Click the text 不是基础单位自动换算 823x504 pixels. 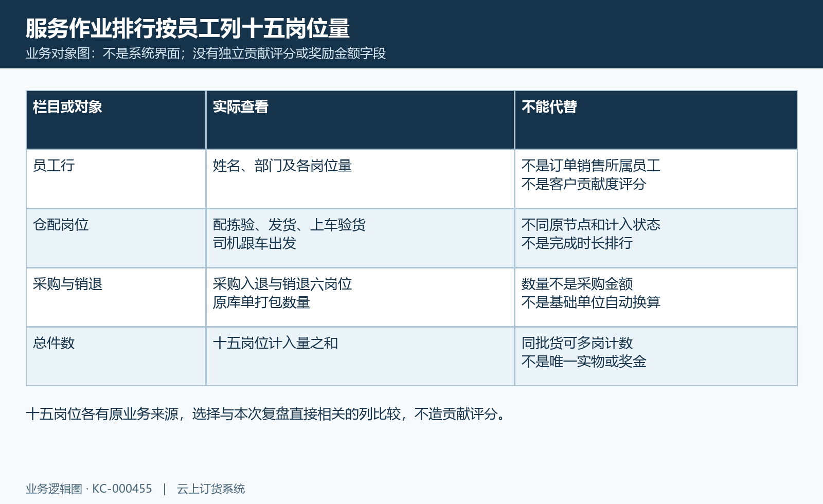pyautogui.click(x=591, y=302)
